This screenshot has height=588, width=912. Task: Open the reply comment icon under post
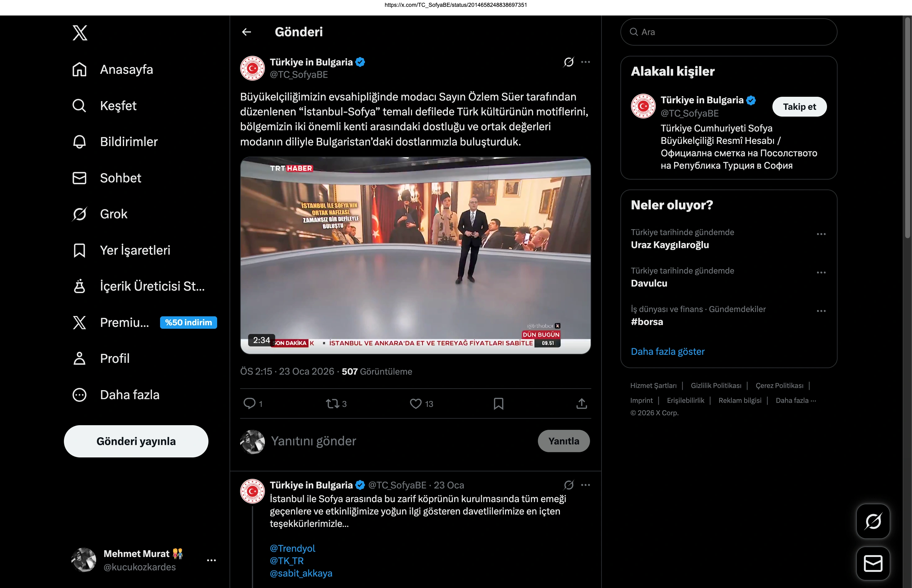tap(250, 403)
